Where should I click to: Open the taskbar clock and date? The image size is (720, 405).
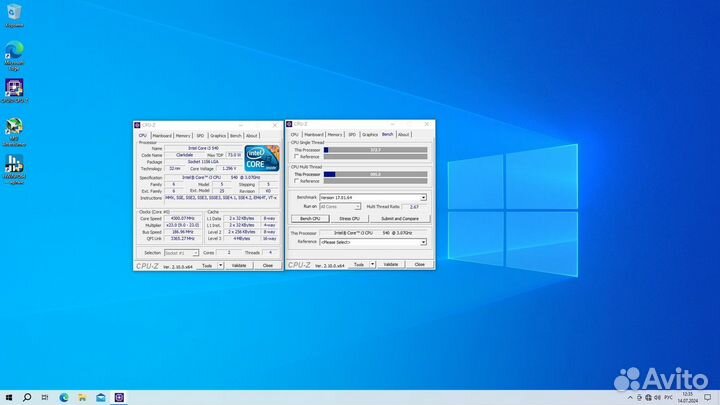[687, 398]
